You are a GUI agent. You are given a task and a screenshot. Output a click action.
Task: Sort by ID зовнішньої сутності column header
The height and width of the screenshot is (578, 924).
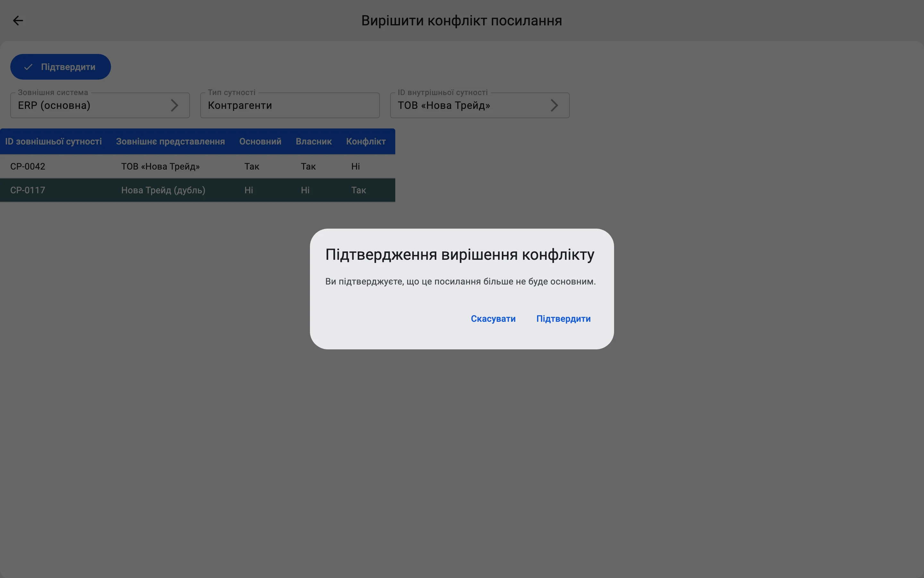(54, 141)
